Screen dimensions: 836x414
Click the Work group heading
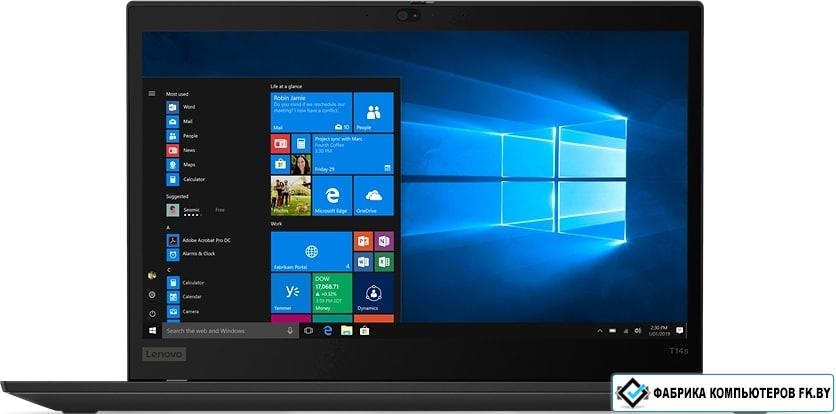276,224
